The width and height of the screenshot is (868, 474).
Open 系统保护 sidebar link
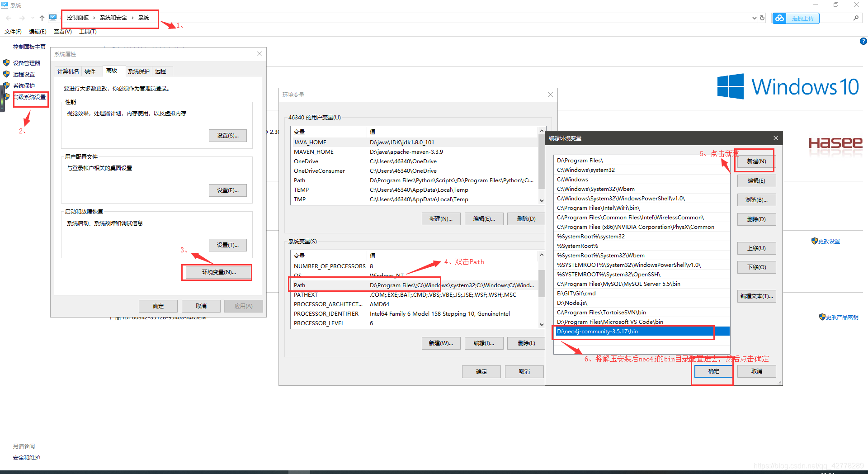pyautogui.click(x=24, y=85)
